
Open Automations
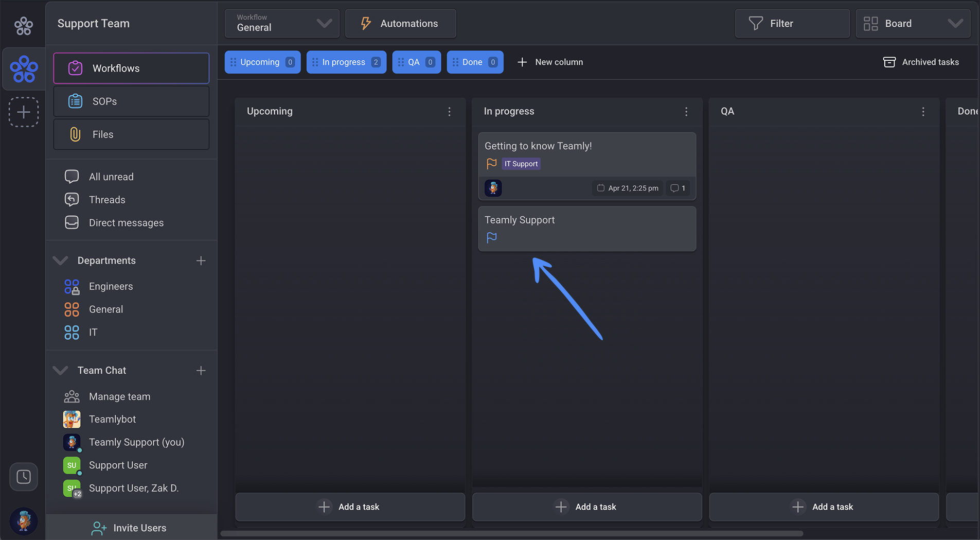point(400,23)
